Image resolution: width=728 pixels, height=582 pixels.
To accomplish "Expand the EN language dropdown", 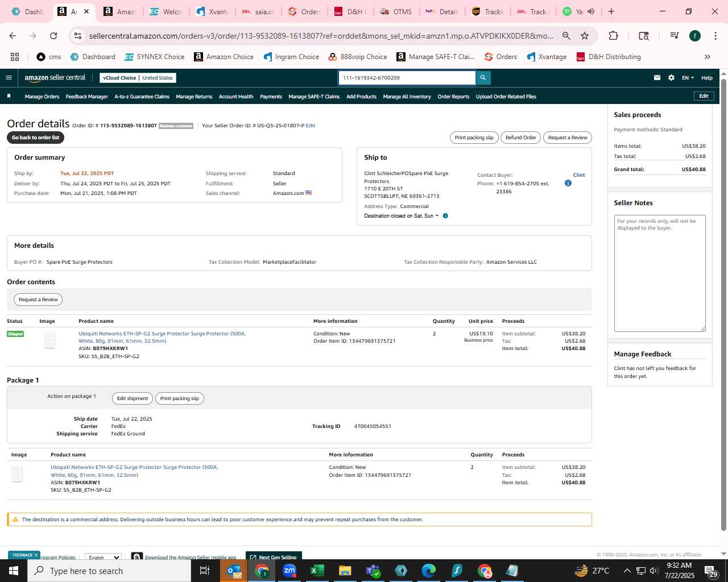I will coord(688,78).
